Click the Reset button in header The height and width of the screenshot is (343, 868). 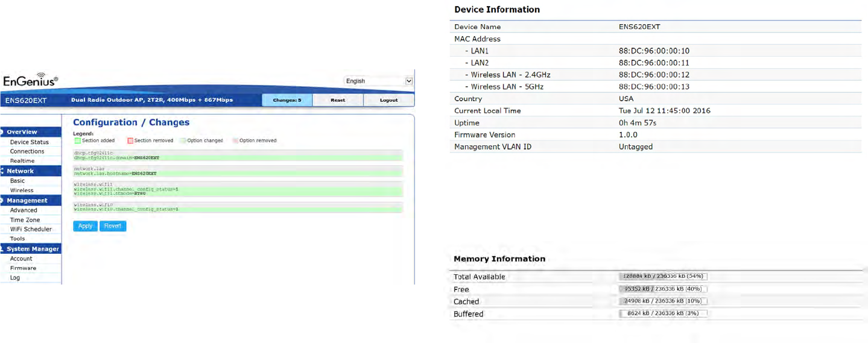tap(338, 100)
